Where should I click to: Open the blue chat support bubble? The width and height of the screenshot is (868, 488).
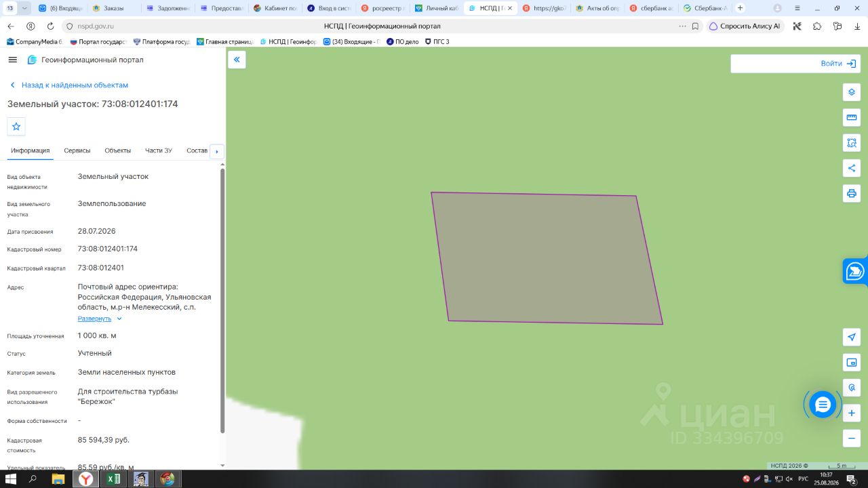(x=823, y=405)
